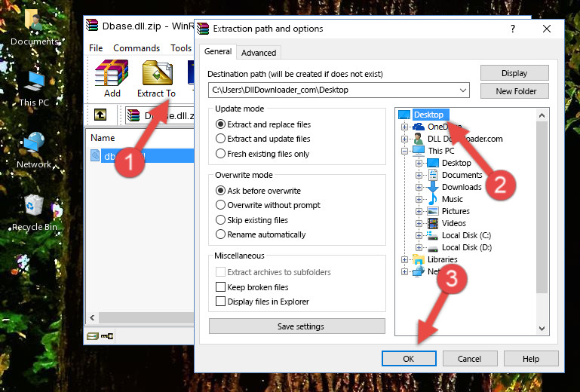Click Local Disk (D:) drive icon
This screenshot has width=580, height=392.
tap(432, 247)
